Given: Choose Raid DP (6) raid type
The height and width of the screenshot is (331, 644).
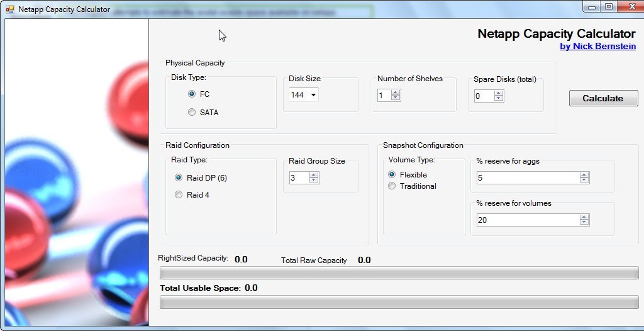Looking at the screenshot, I should click(178, 177).
